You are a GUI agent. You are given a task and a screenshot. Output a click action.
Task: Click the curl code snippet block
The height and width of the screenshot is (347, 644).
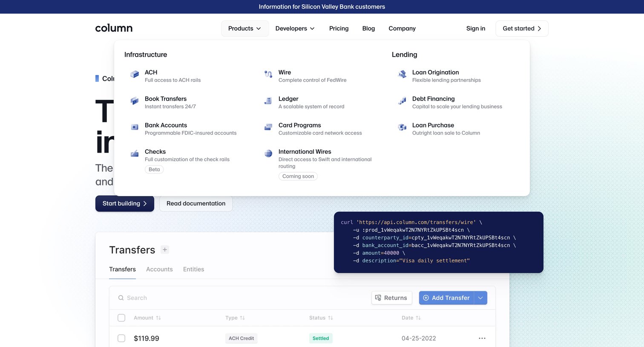[x=439, y=242]
